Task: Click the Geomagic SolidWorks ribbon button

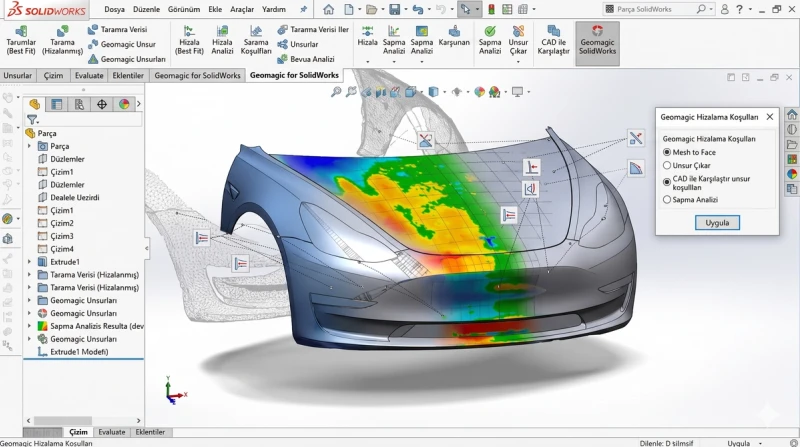Action: 597,43
